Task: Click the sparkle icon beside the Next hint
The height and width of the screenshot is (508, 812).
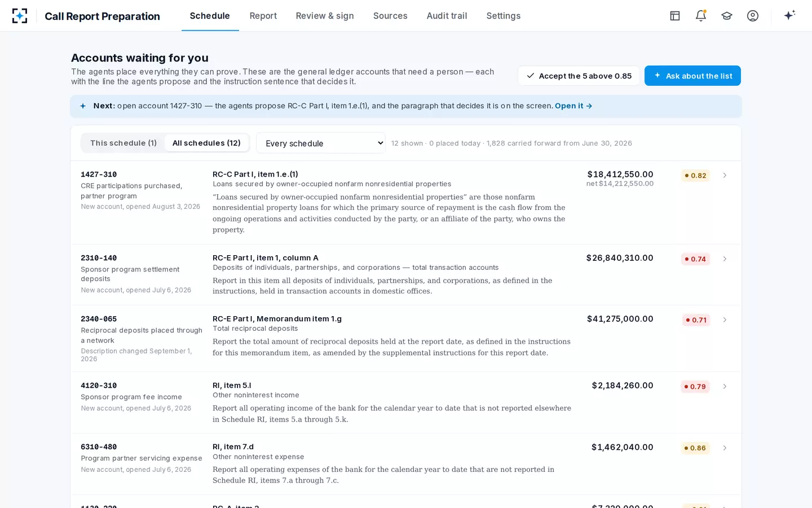Action: (x=83, y=106)
